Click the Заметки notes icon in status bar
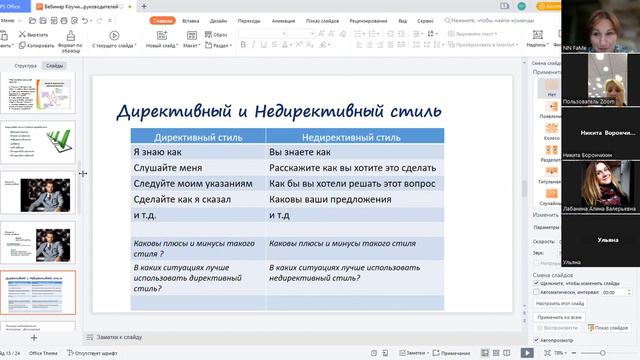 tap(402, 353)
